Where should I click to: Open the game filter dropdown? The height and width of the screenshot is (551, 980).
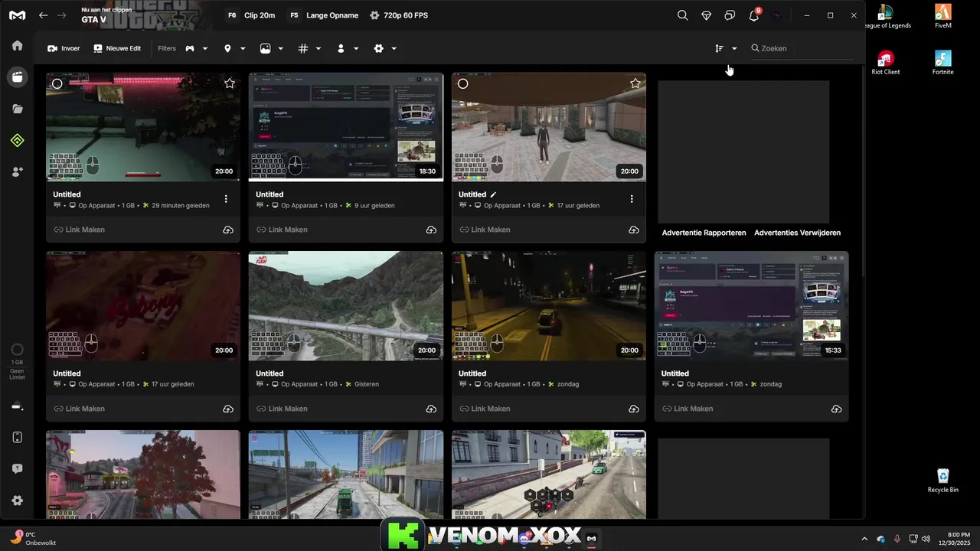[x=197, y=48]
